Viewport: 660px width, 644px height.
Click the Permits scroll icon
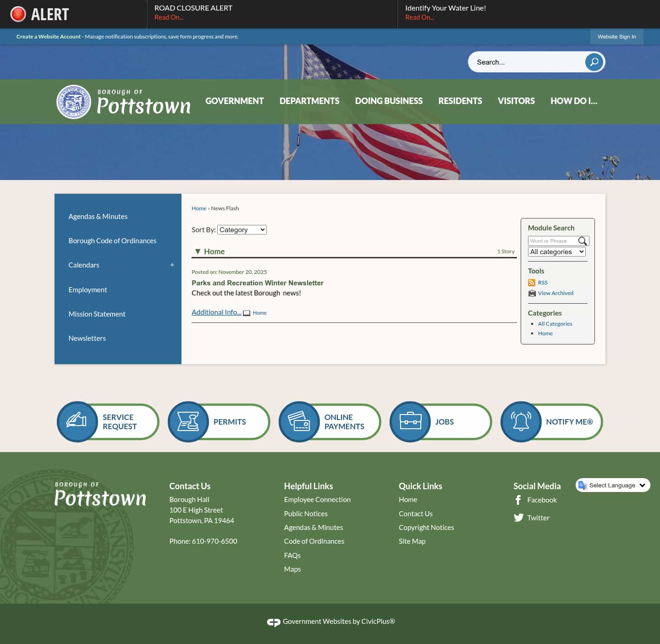pyautogui.click(x=188, y=421)
